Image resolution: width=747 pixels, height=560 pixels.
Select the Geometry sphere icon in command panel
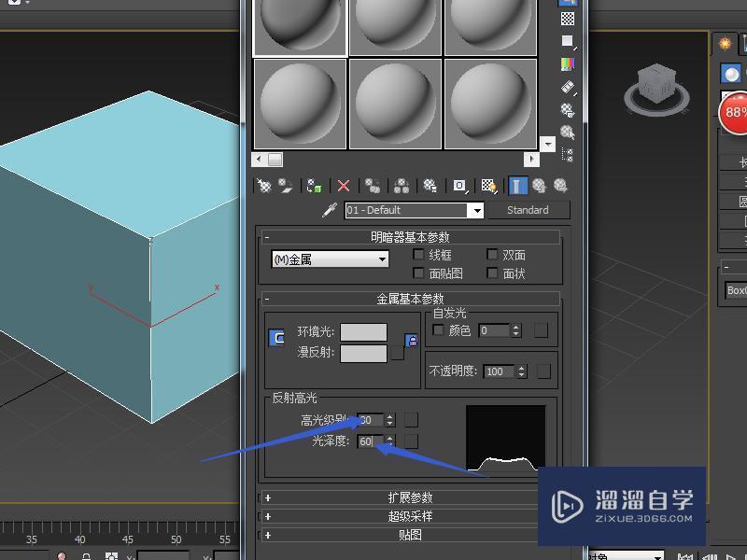click(731, 74)
